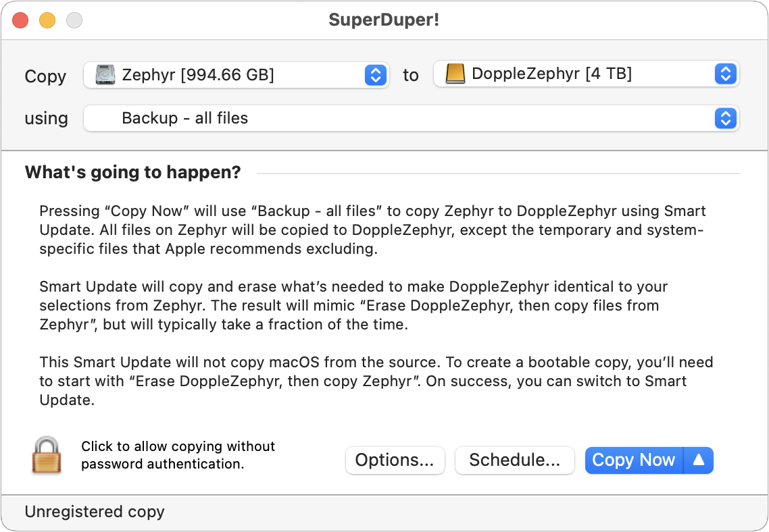Click the What's going to happen? heading
The height and width of the screenshot is (532, 769).
click(133, 172)
